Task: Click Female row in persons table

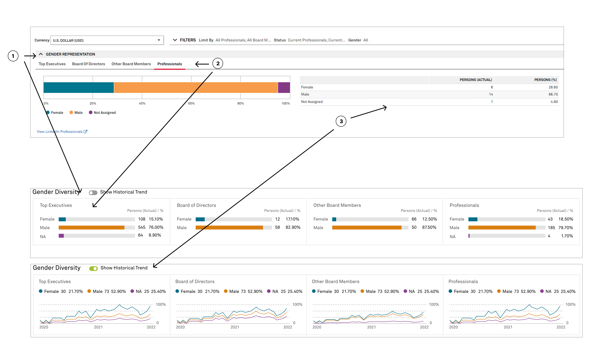Action: tap(429, 87)
